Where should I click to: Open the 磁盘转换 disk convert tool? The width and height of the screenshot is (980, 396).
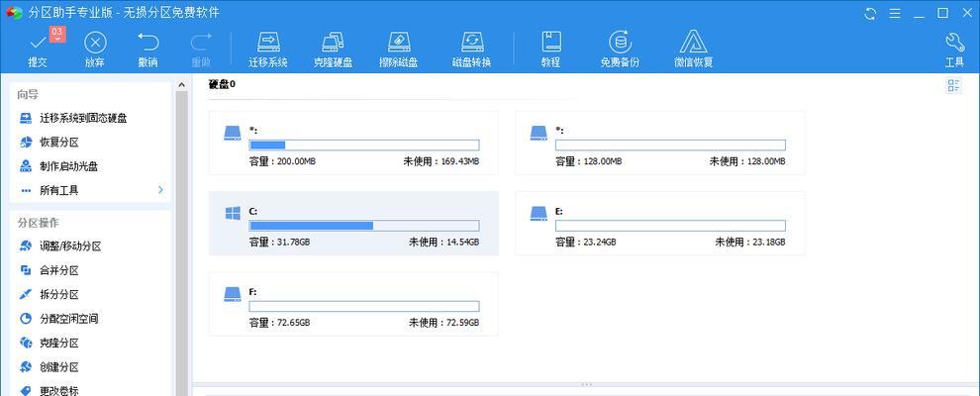[472, 49]
